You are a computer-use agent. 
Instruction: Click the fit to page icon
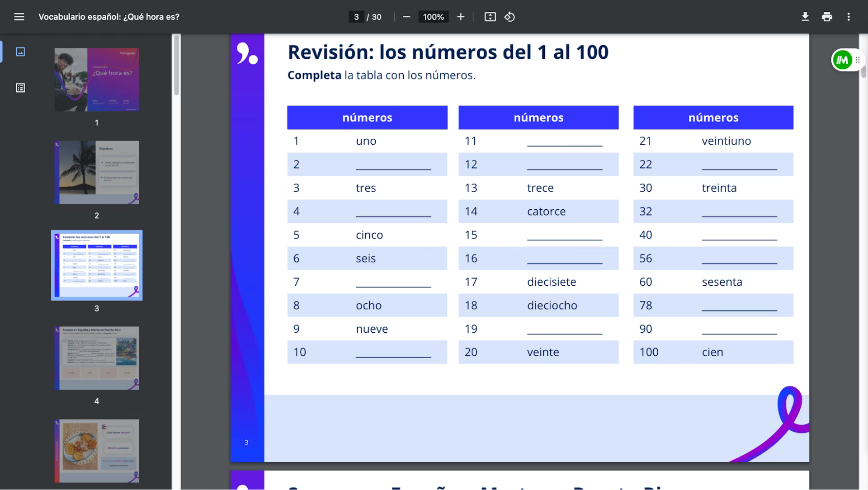click(x=490, y=17)
